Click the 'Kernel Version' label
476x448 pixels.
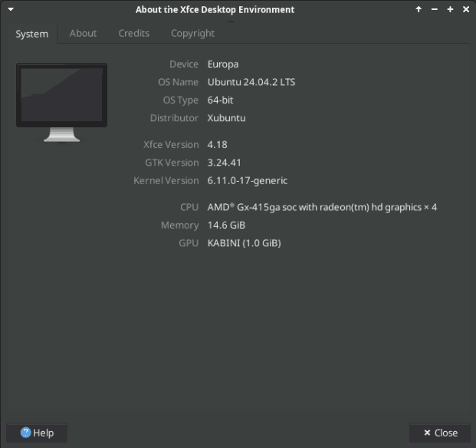click(166, 181)
